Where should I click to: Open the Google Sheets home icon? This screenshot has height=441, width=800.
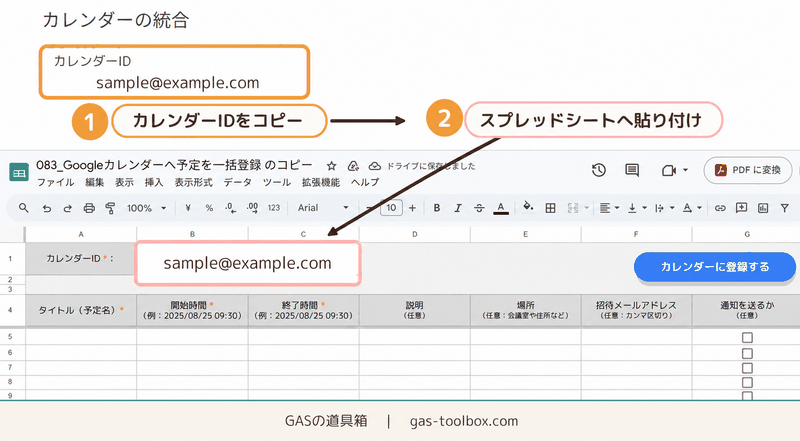pyautogui.click(x=19, y=173)
